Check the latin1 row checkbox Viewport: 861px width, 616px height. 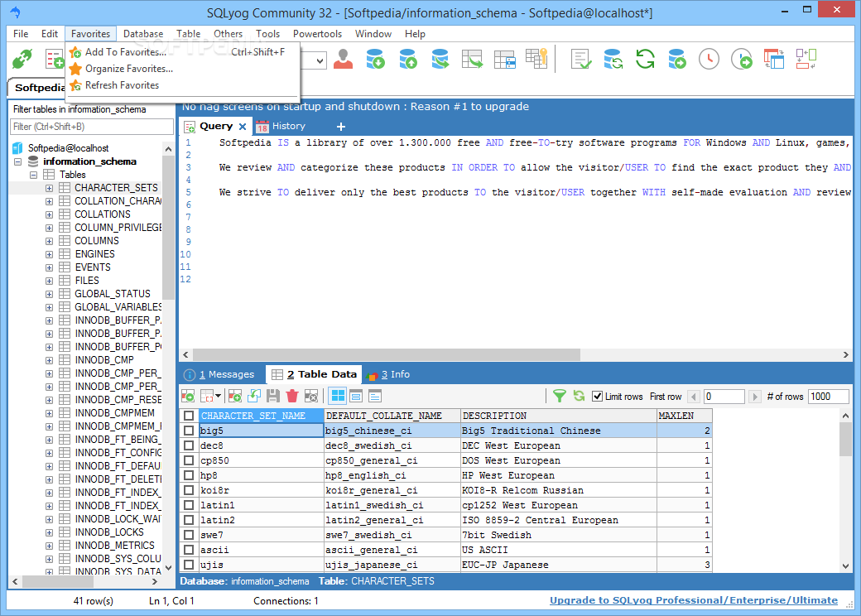click(x=189, y=504)
